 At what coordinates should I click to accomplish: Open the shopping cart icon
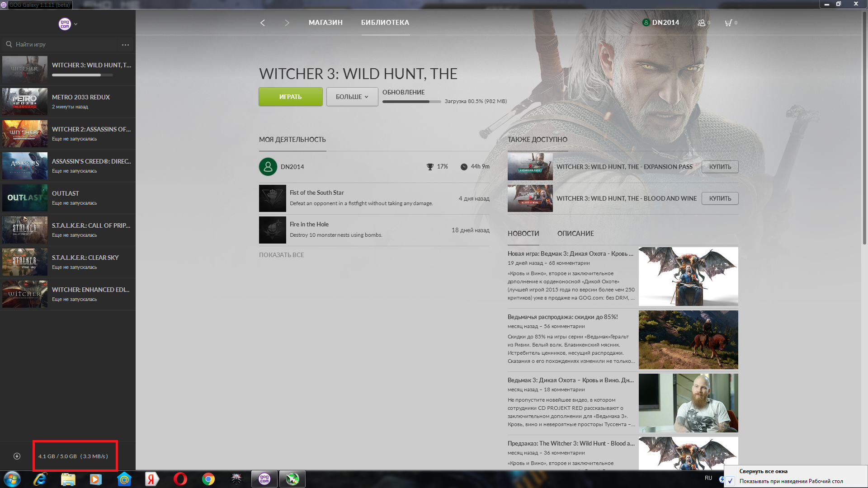pos(728,23)
